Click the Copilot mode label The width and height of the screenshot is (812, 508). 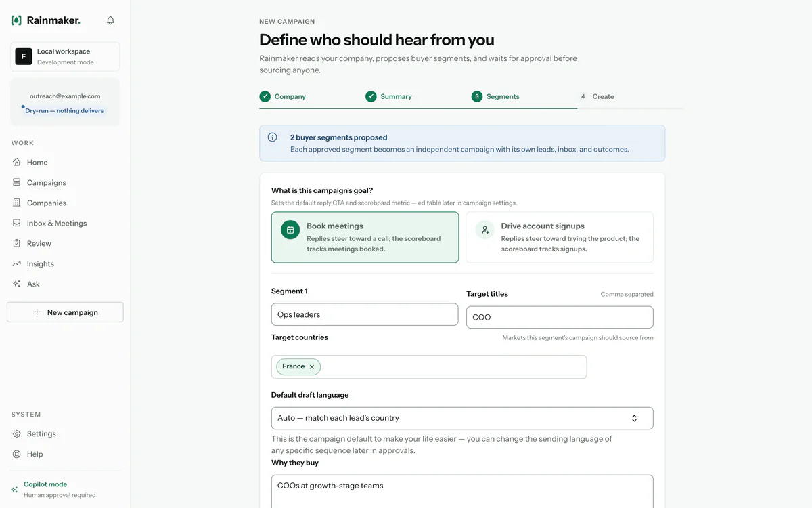(45, 484)
